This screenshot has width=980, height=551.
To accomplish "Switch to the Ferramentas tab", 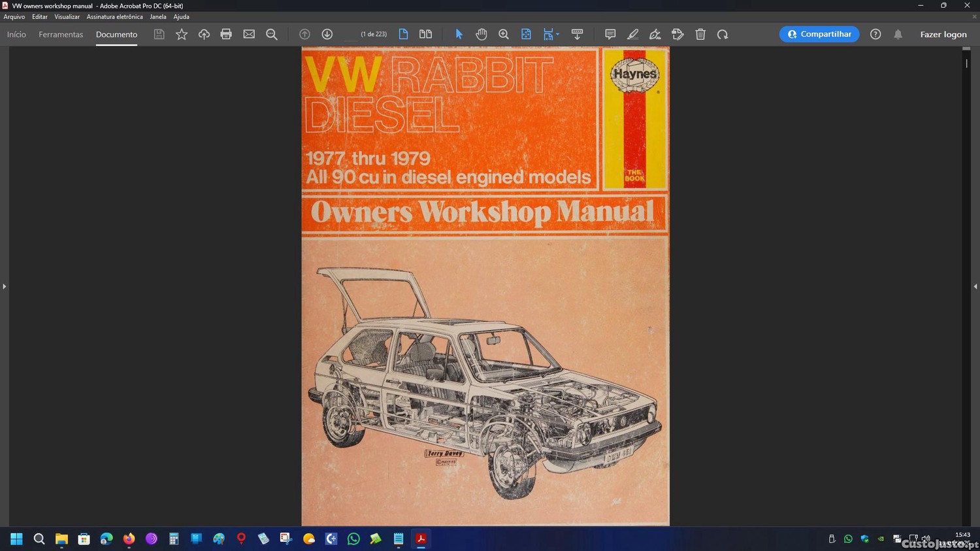I will point(61,35).
